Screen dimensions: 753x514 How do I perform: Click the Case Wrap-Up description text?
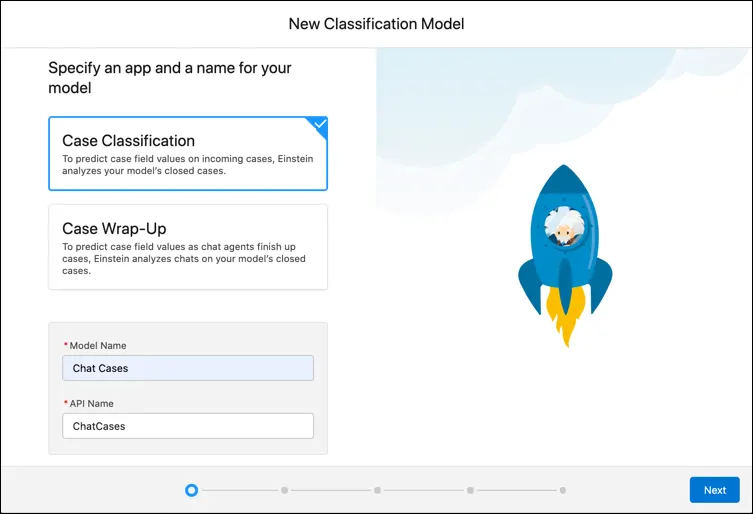183,258
